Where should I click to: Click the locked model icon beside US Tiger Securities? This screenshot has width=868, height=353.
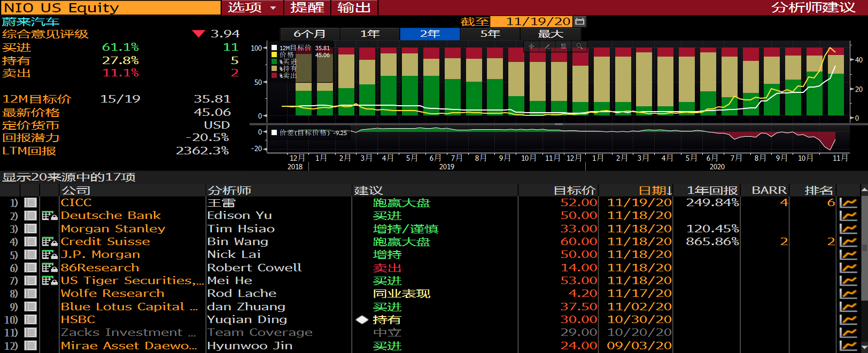click(50, 281)
